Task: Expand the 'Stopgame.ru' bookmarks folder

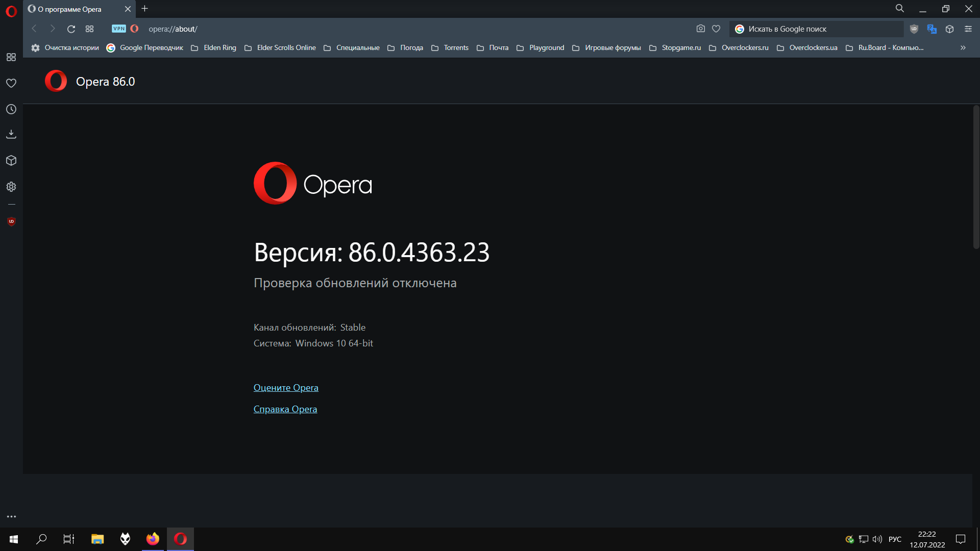Action: pyautogui.click(x=675, y=47)
